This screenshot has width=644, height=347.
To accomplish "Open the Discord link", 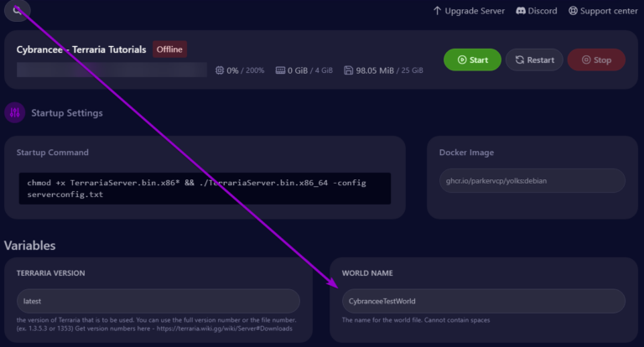I will coord(537,11).
